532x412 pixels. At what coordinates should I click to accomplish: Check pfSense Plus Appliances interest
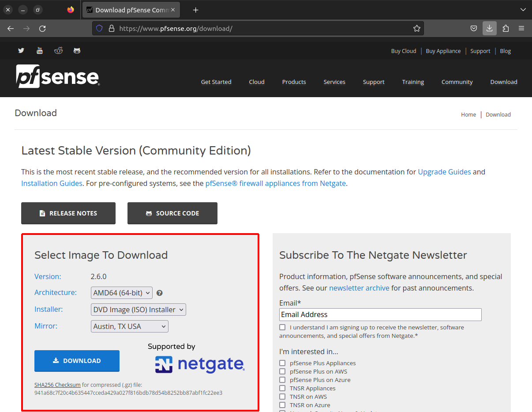[x=282, y=363]
